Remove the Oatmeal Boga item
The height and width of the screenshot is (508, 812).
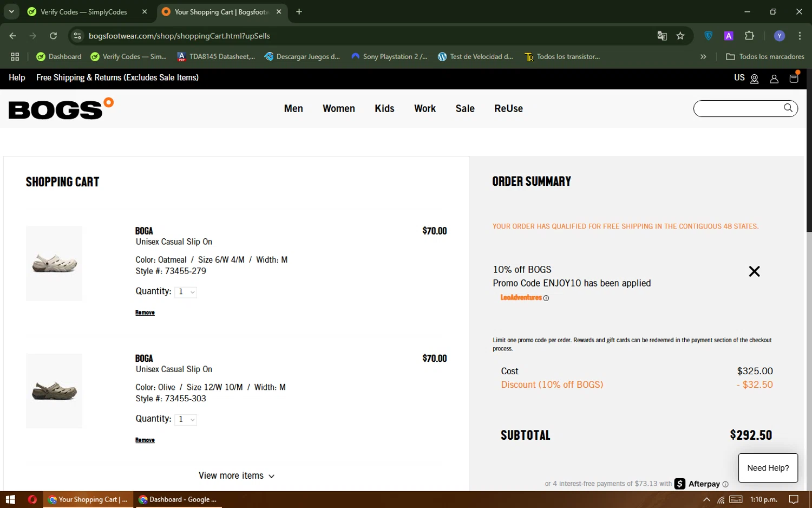145,312
